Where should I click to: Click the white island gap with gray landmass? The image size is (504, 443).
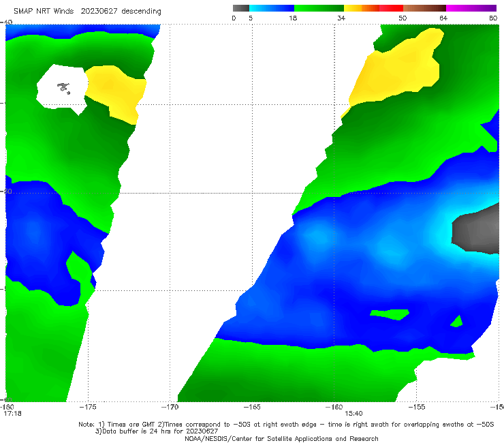tap(62, 88)
